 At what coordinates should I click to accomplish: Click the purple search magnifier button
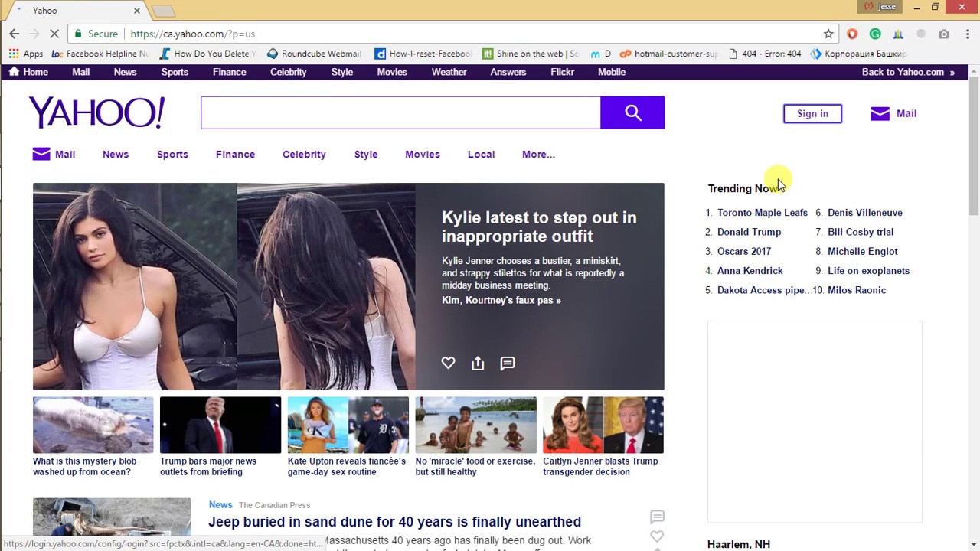coord(632,112)
